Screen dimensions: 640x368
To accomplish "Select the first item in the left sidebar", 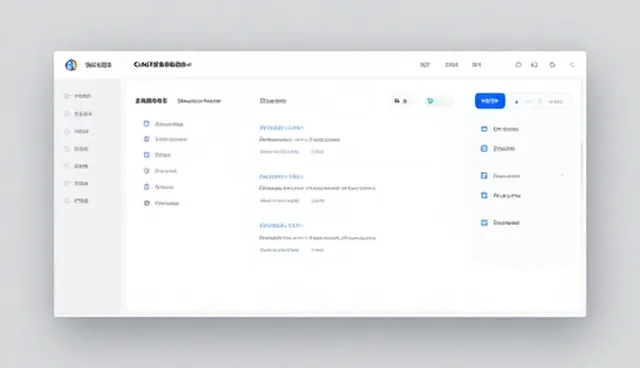I will click(78, 96).
